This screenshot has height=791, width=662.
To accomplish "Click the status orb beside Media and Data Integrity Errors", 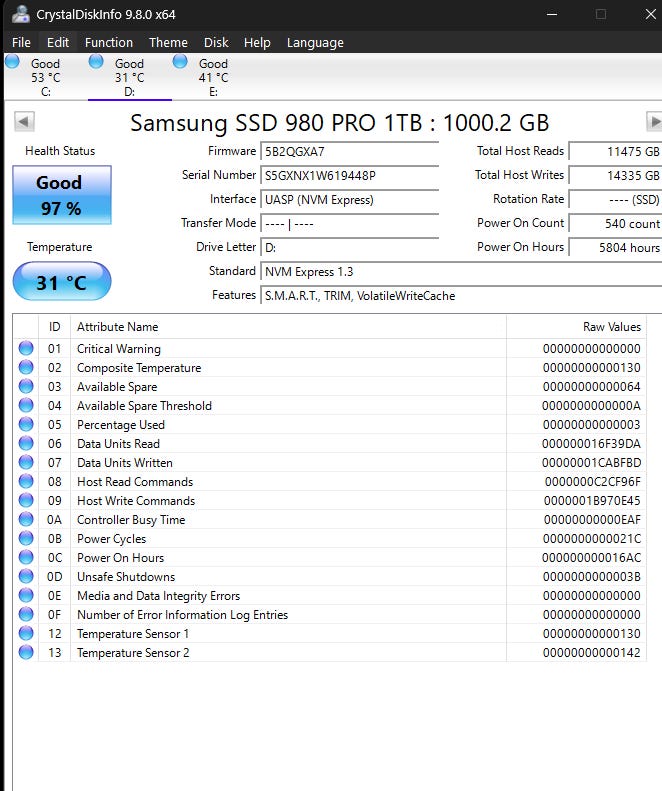I will (26, 595).
